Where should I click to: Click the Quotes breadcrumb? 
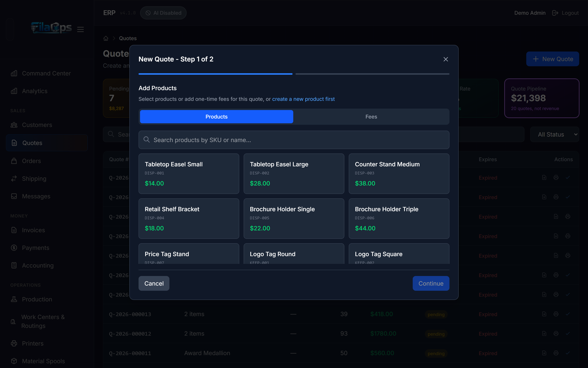pos(128,38)
